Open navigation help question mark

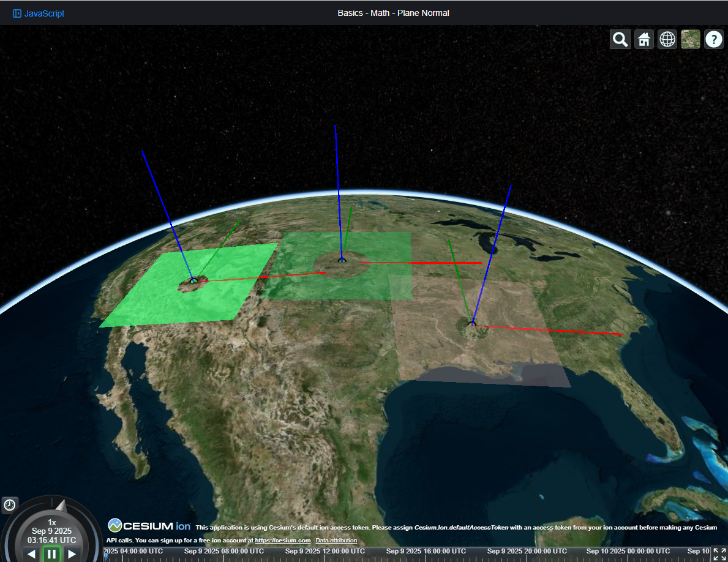714,39
